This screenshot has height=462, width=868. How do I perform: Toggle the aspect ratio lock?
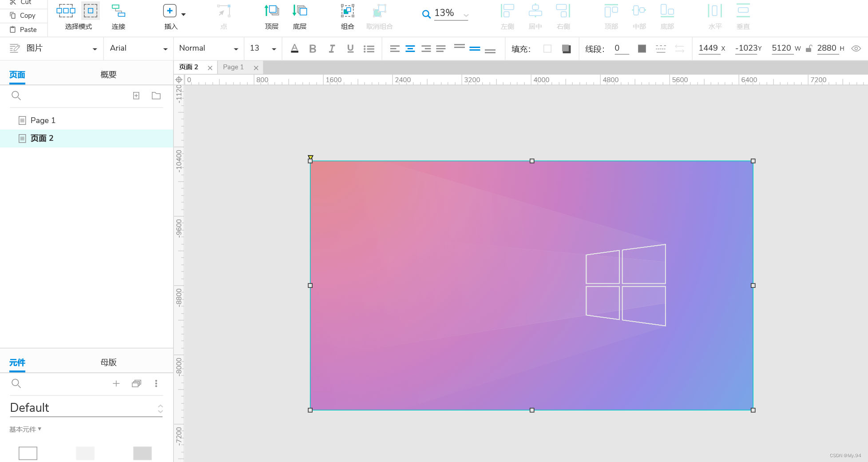tap(809, 48)
